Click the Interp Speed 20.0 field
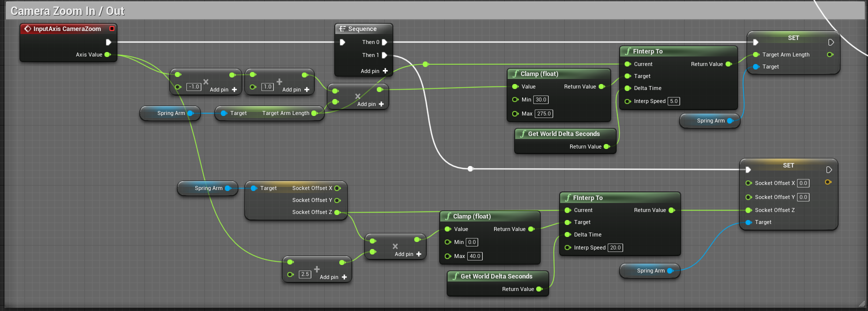The width and height of the screenshot is (868, 311). point(615,248)
